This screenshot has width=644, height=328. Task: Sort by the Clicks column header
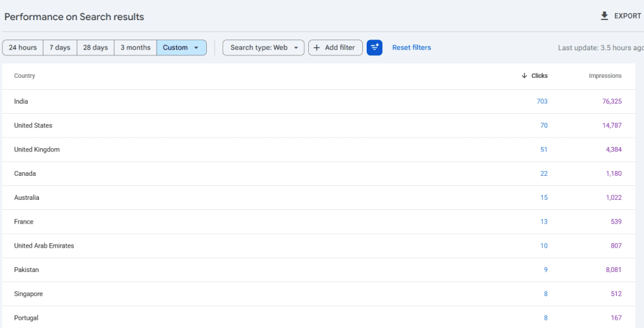point(539,75)
